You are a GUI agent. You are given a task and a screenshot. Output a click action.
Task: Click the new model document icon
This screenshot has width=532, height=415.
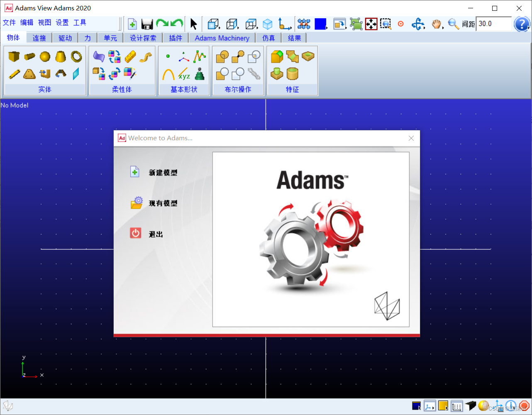[x=132, y=24]
